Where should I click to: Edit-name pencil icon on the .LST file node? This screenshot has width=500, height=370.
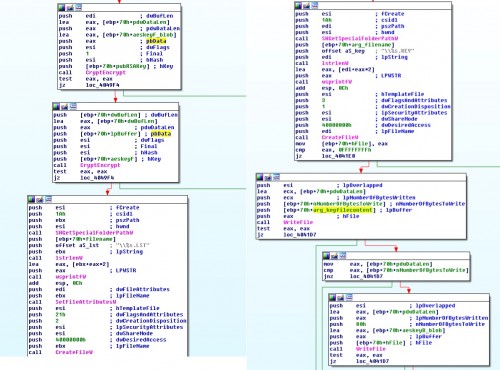click(40, 199)
